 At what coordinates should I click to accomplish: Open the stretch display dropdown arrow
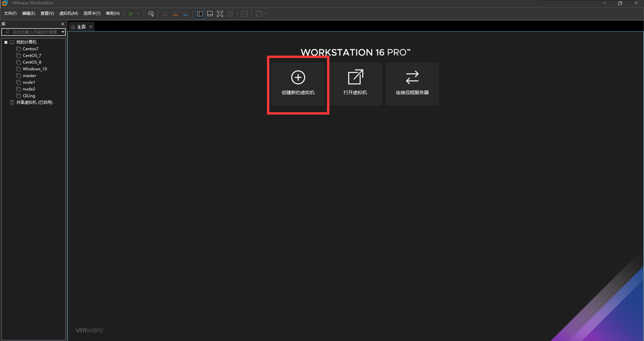(266, 14)
